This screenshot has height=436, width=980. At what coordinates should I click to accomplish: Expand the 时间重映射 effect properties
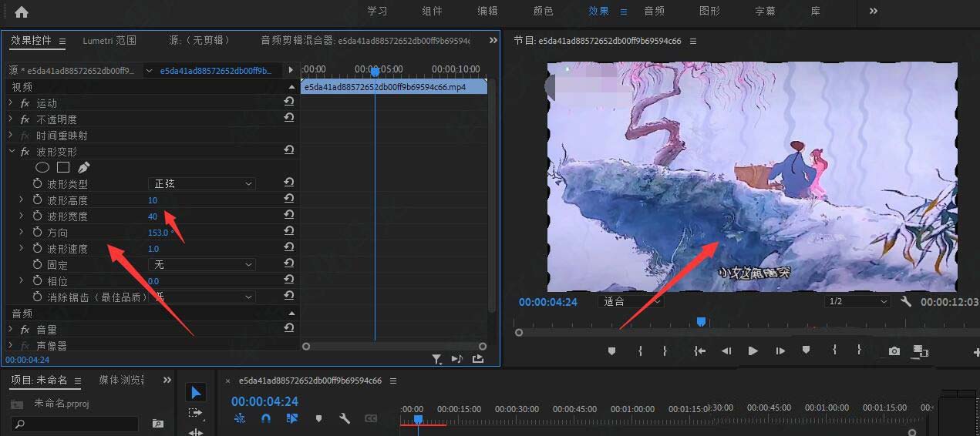click(x=11, y=135)
